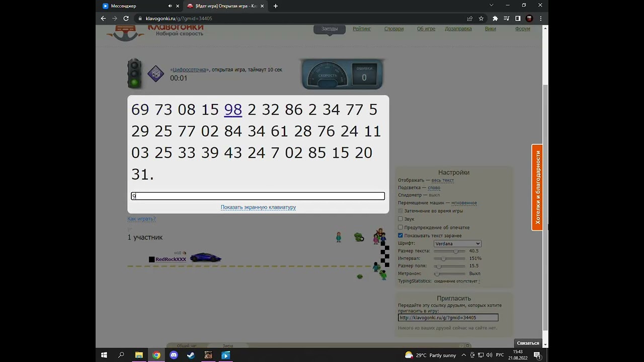Select the invite link text field
Viewport: 644px width, 362px height.
(x=448, y=318)
